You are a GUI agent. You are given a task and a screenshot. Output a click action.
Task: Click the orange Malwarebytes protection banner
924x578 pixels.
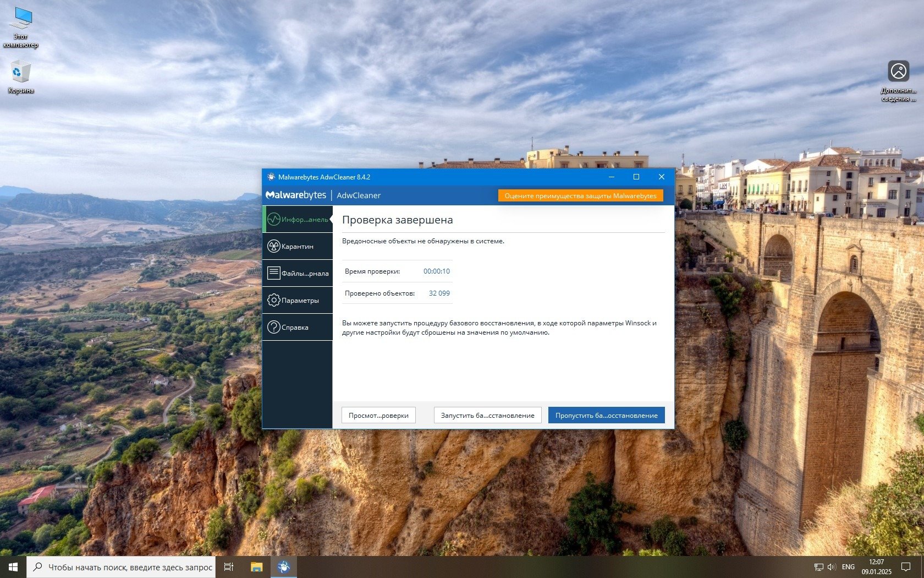pos(580,195)
